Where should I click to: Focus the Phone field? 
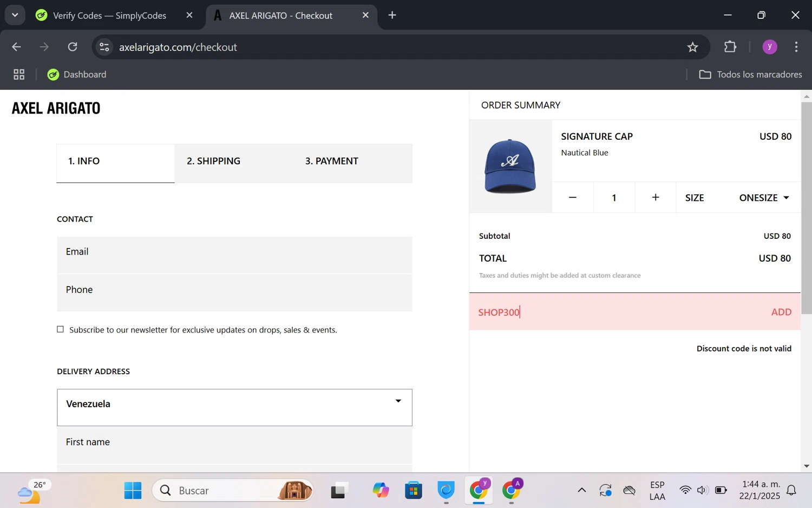pos(234,293)
